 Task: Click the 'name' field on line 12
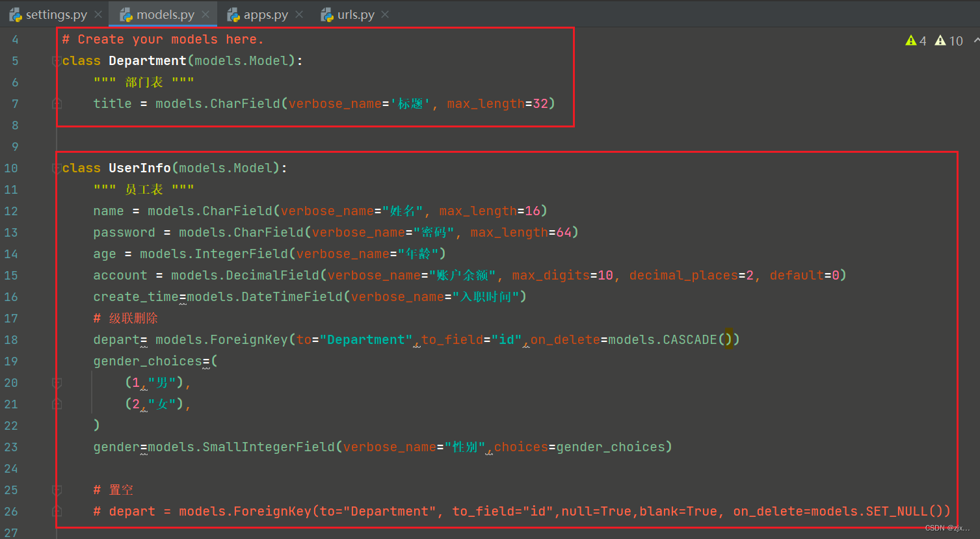click(x=109, y=211)
